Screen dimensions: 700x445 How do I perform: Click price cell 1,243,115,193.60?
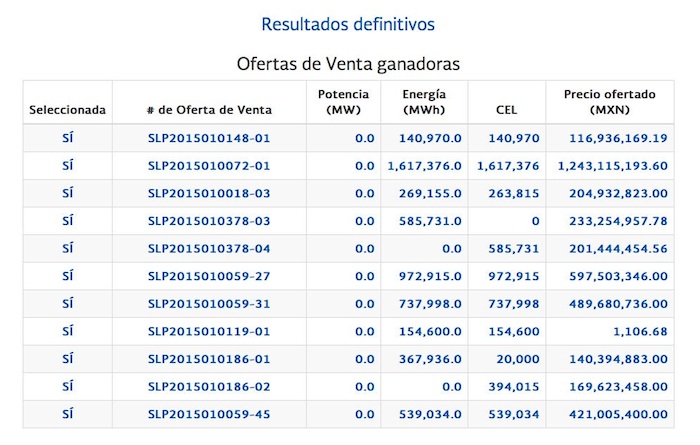[612, 166]
